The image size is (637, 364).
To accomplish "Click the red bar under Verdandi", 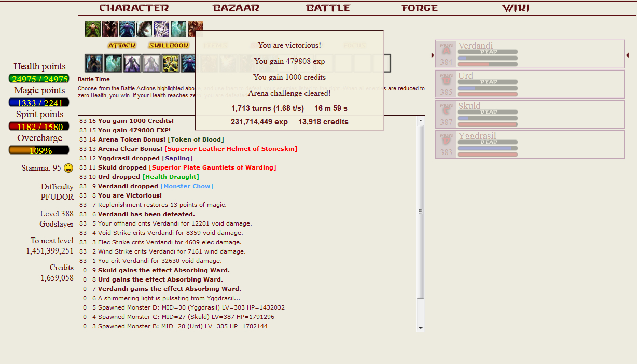I will pos(488,64).
